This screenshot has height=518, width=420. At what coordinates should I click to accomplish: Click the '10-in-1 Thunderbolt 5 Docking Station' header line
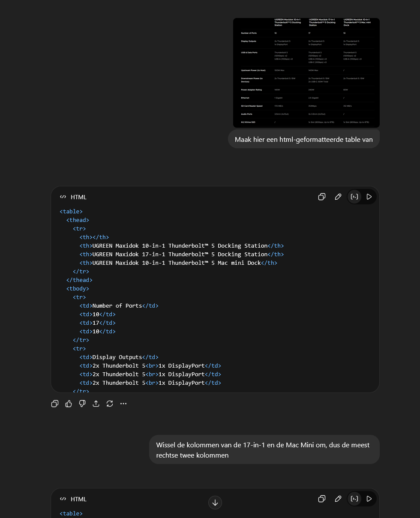(182, 246)
